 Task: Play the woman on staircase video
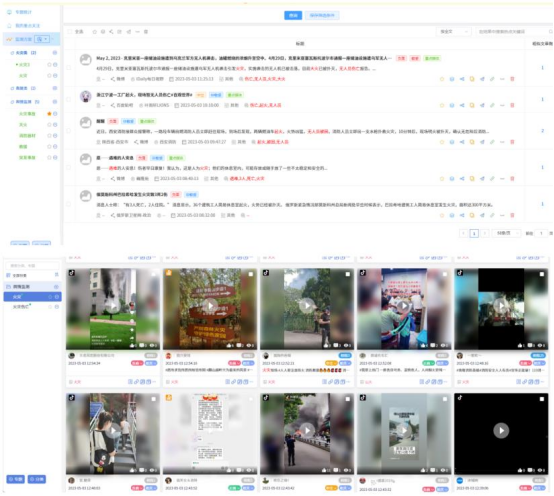pos(113,431)
